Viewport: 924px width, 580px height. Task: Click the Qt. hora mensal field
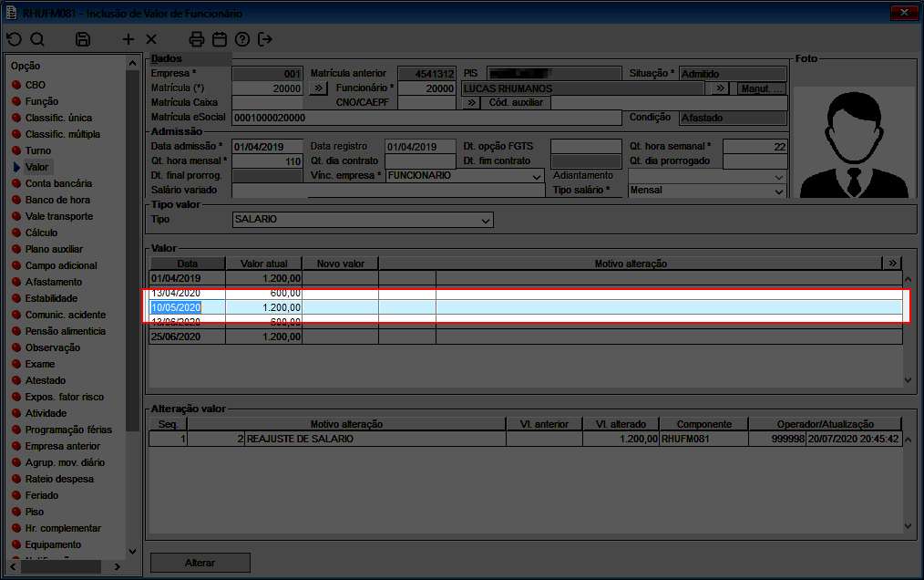pyautogui.click(x=268, y=161)
